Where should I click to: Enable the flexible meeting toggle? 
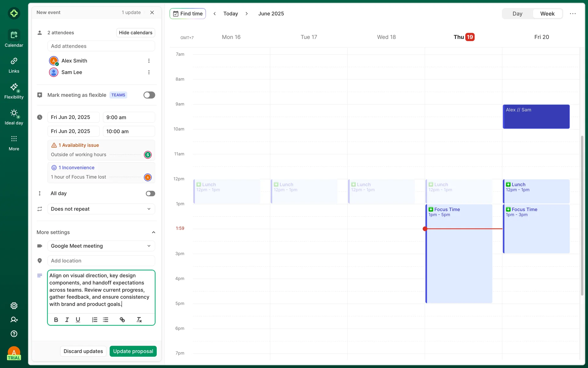click(149, 95)
